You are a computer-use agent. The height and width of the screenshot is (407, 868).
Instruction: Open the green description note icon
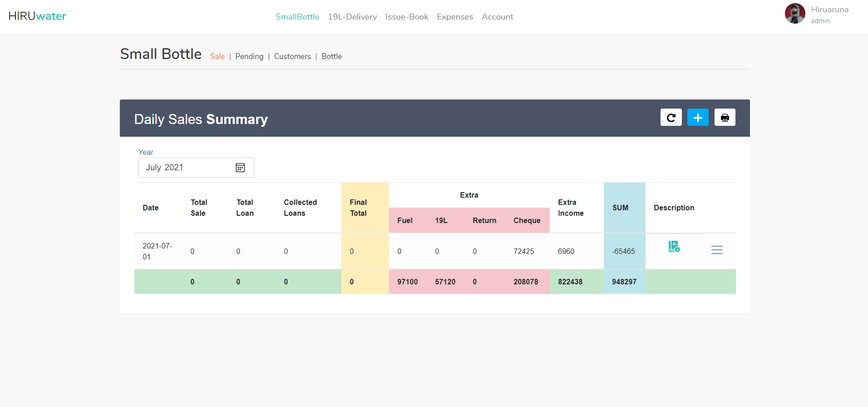(x=674, y=247)
